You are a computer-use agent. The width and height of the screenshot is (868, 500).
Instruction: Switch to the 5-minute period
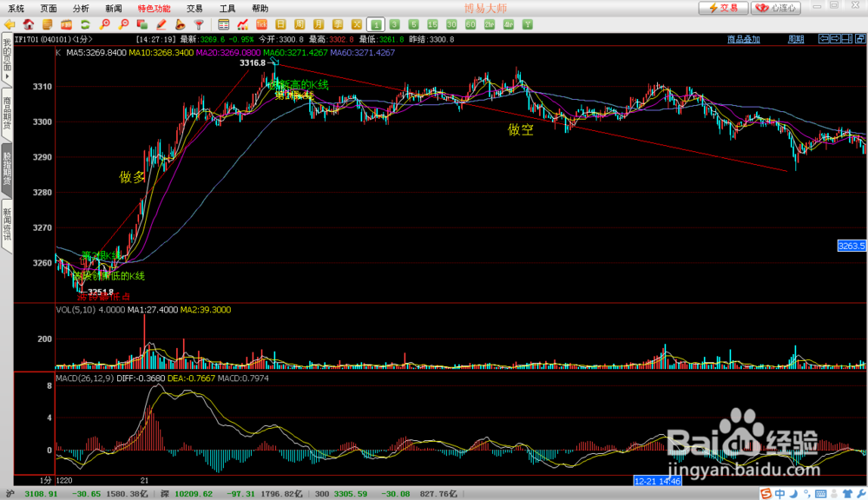413,24
